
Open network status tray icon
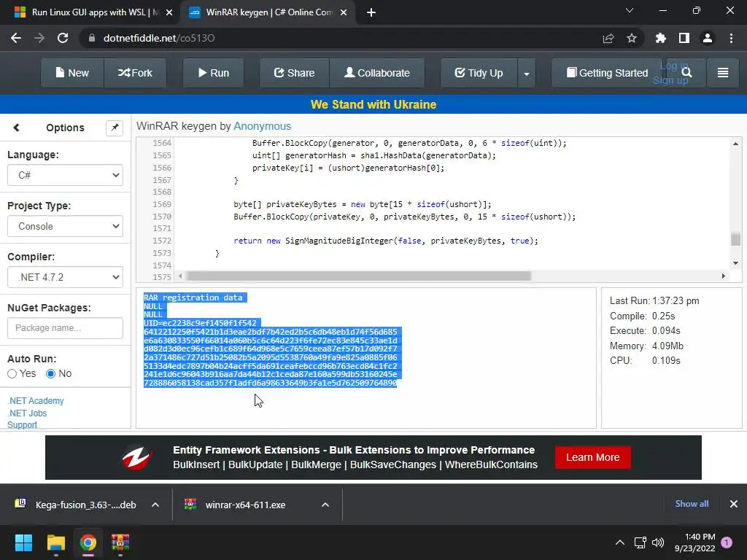[x=640, y=542]
